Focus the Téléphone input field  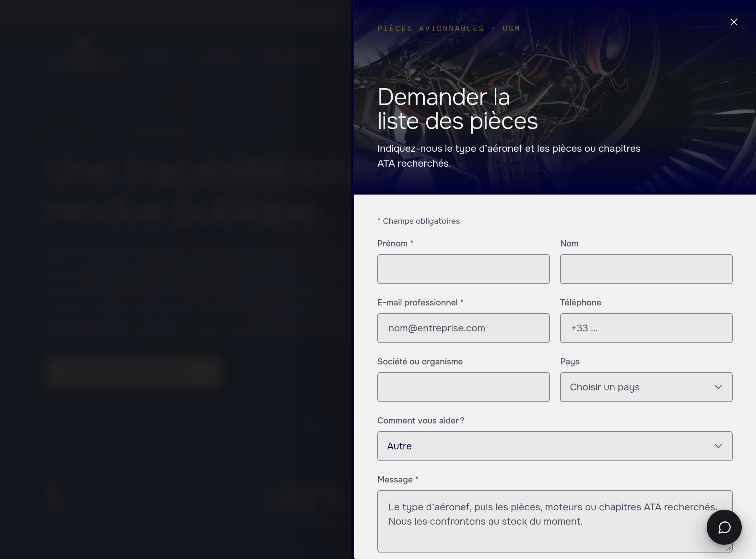646,328
